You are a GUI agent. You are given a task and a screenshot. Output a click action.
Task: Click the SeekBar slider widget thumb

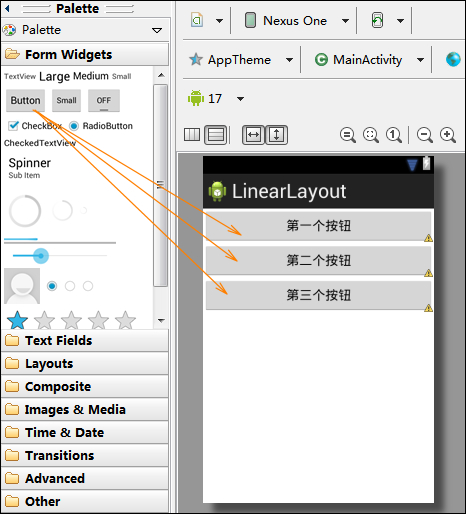pos(41,256)
